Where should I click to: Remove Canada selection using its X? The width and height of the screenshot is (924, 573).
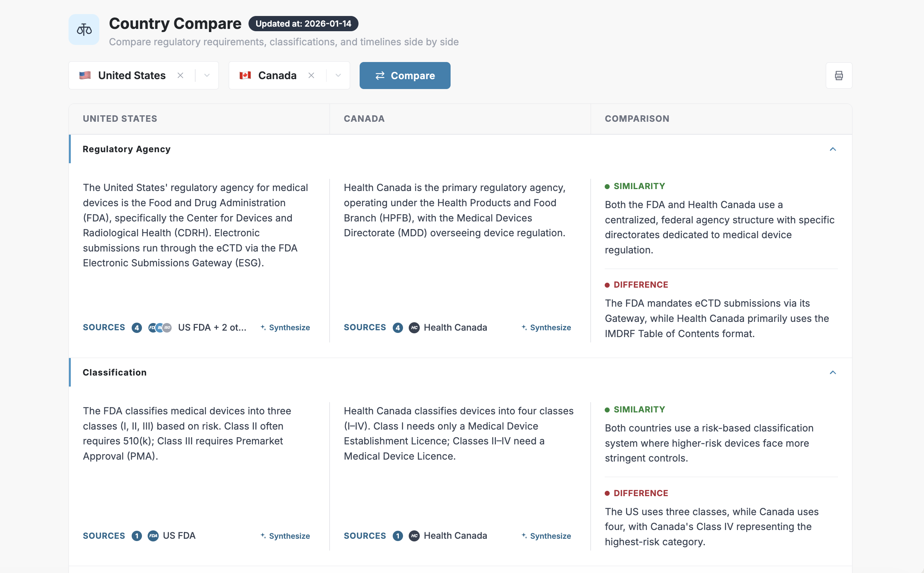tap(311, 75)
